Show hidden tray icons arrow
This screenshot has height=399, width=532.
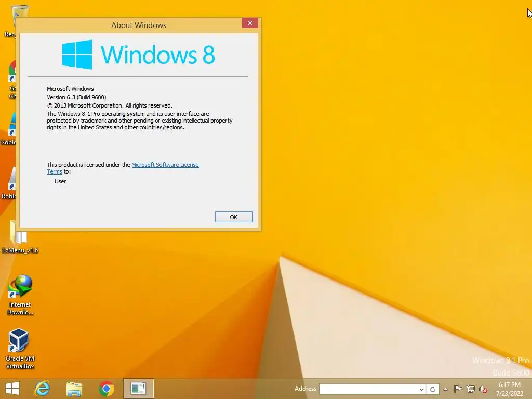point(446,389)
